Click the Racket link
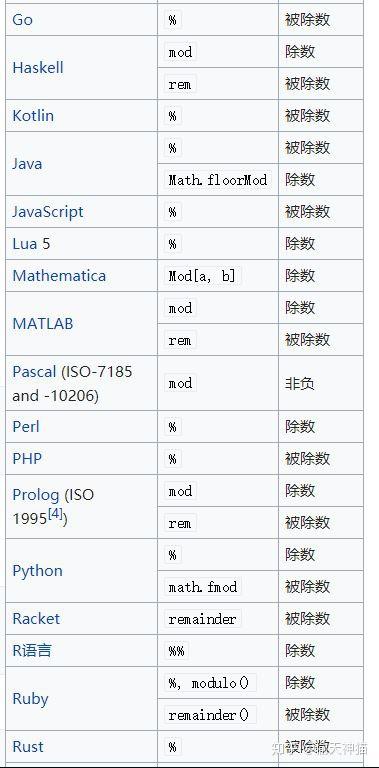The width and height of the screenshot is (379, 768). click(36, 618)
